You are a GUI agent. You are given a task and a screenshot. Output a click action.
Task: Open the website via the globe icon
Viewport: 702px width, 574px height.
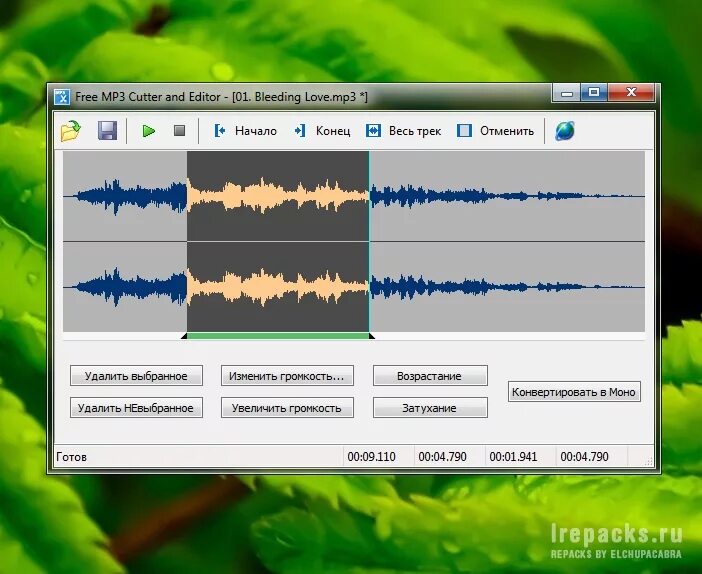[x=565, y=131]
